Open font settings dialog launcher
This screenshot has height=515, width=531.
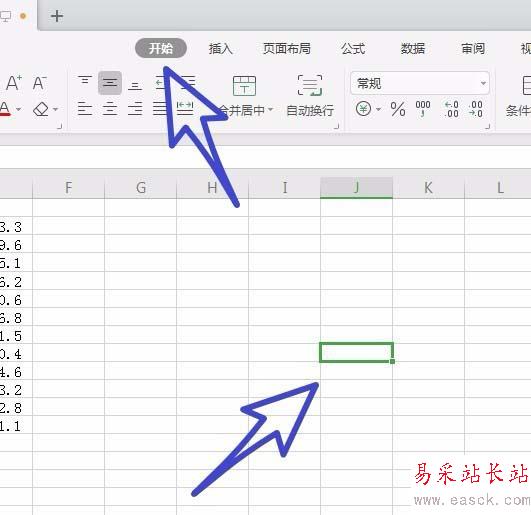60,127
